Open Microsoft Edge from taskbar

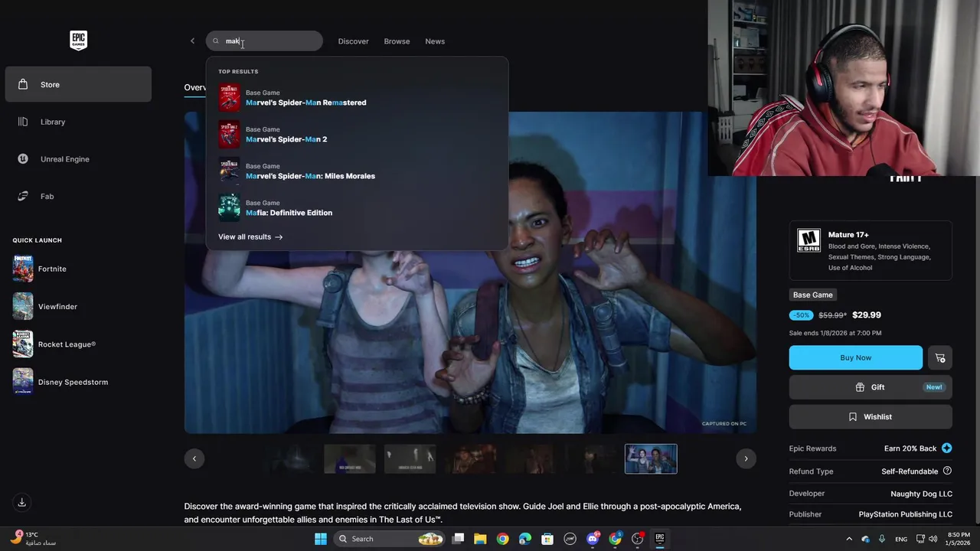[x=525, y=539]
